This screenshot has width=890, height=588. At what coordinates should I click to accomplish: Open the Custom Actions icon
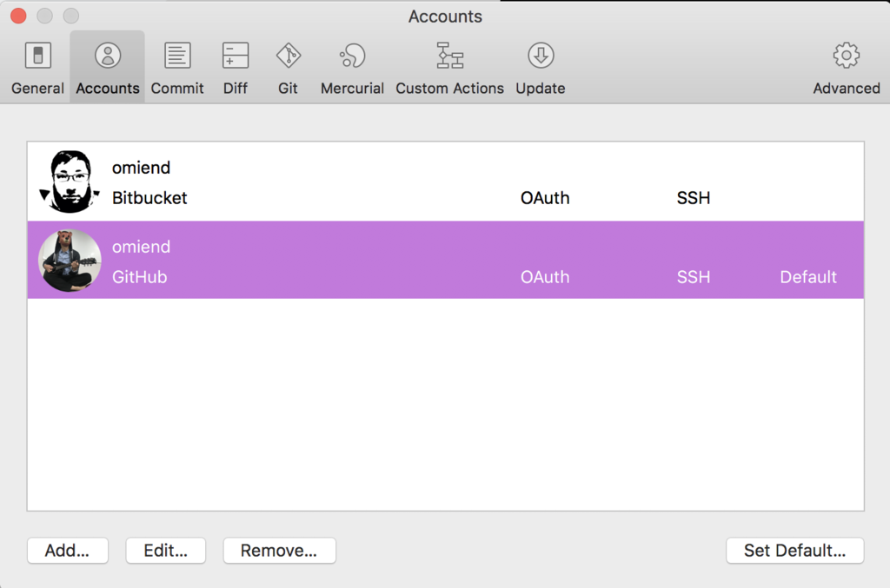tap(450, 56)
